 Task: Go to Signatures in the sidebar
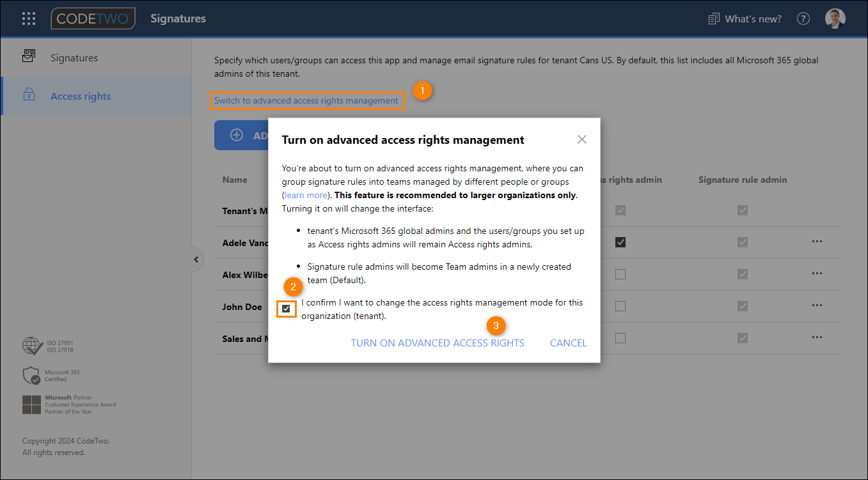(x=96, y=58)
